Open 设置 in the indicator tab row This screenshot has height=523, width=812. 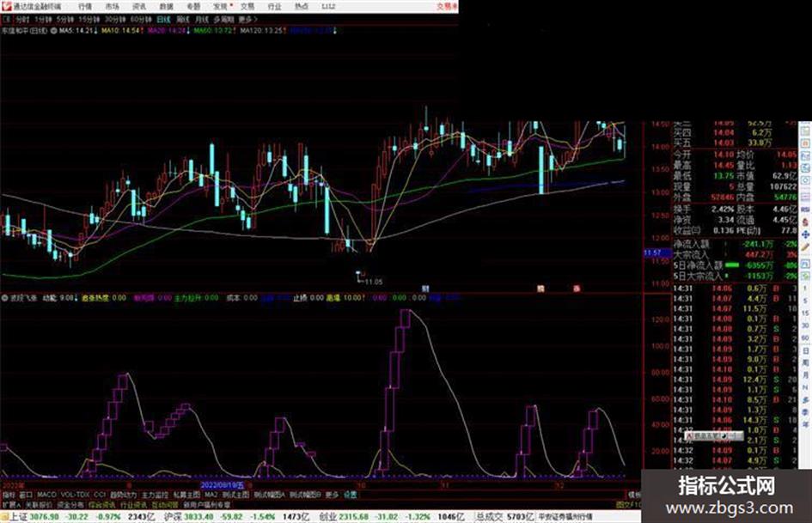(x=351, y=495)
